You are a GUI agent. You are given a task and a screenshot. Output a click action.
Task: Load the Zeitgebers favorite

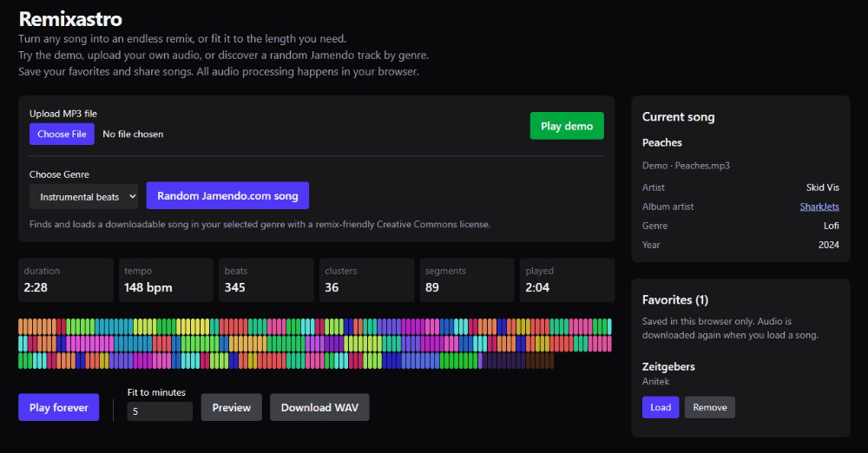[x=661, y=407]
